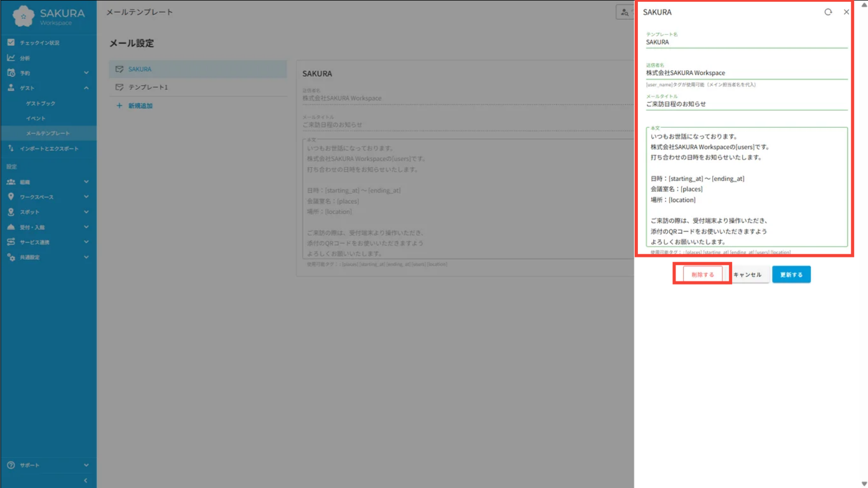Close the SAKURA edit panel with the X
The image size is (868, 488).
point(846,12)
